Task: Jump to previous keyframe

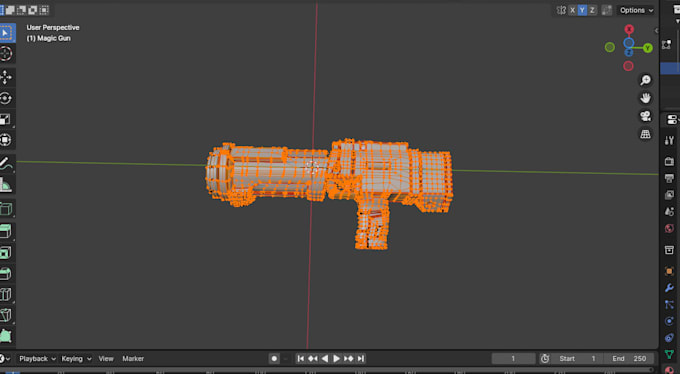Action: point(313,358)
